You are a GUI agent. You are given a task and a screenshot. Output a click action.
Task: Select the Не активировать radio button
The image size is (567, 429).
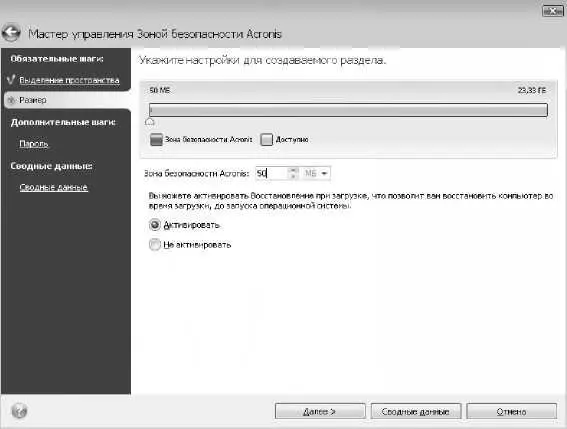click(x=154, y=245)
